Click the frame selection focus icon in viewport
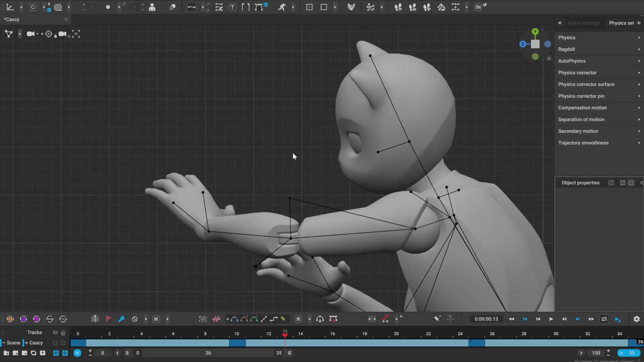 76,34
